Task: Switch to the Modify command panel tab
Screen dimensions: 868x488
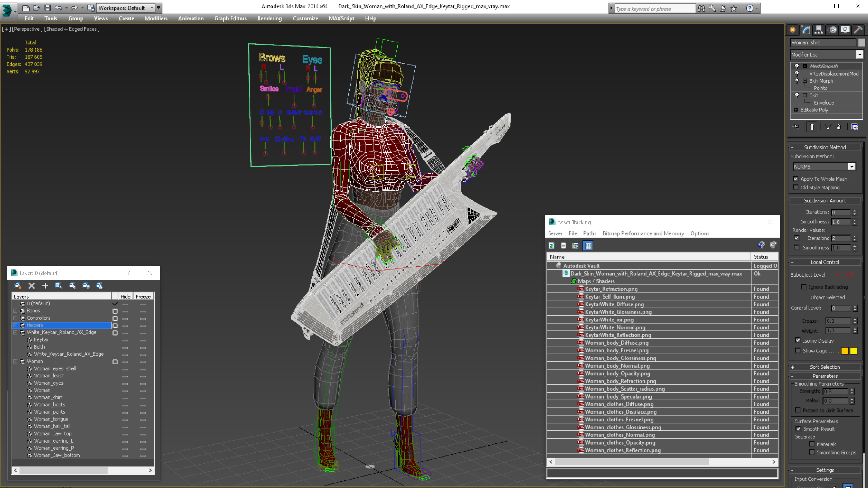Action: (806, 30)
